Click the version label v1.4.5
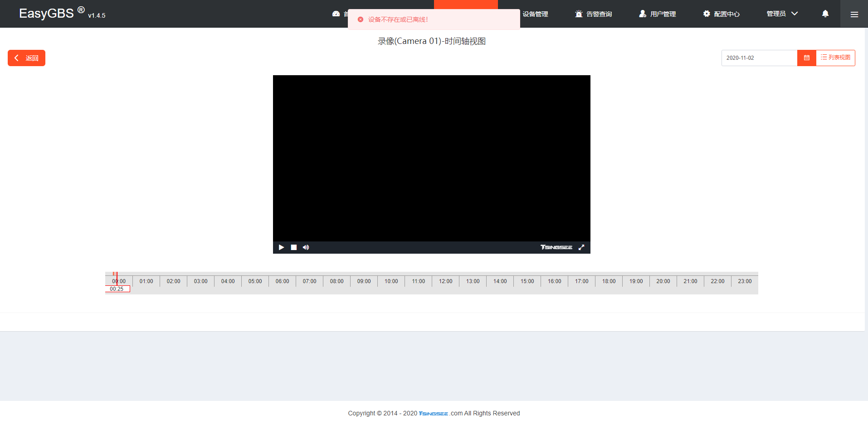The image size is (868, 424). tap(97, 15)
